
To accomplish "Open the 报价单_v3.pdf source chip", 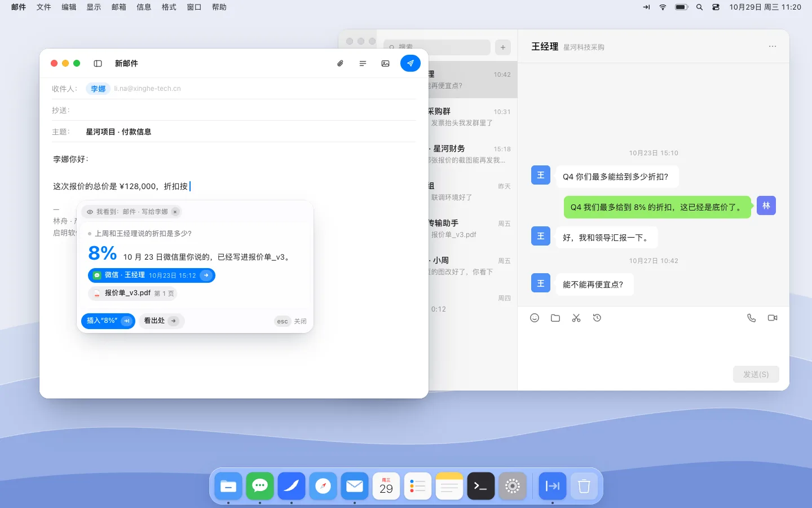I will 133,294.
